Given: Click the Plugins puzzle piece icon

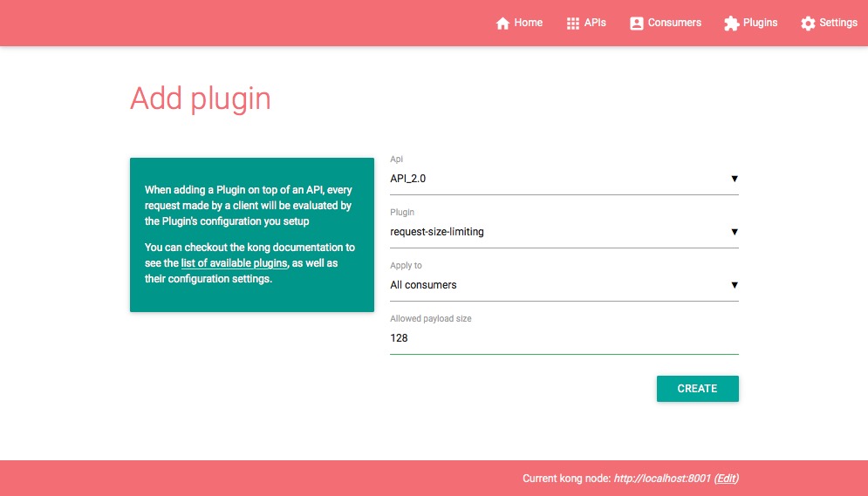Looking at the screenshot, I should click(731, 24).
